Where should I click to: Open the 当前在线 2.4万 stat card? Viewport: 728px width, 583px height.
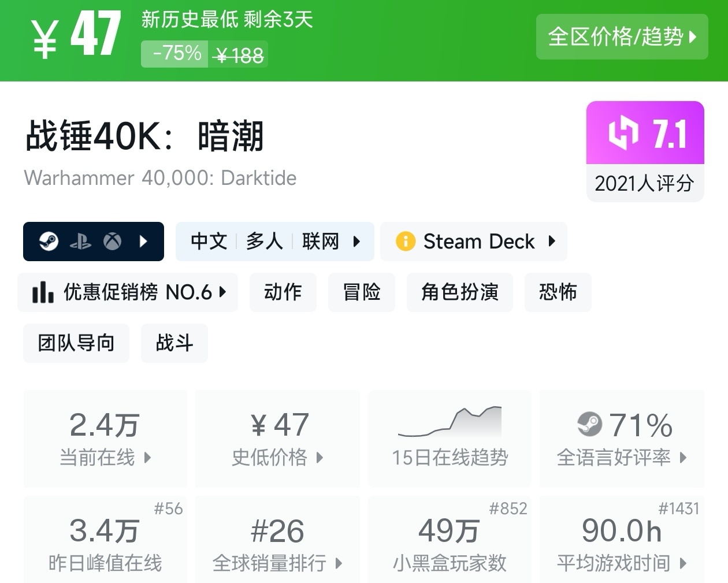tap(106, 439)
